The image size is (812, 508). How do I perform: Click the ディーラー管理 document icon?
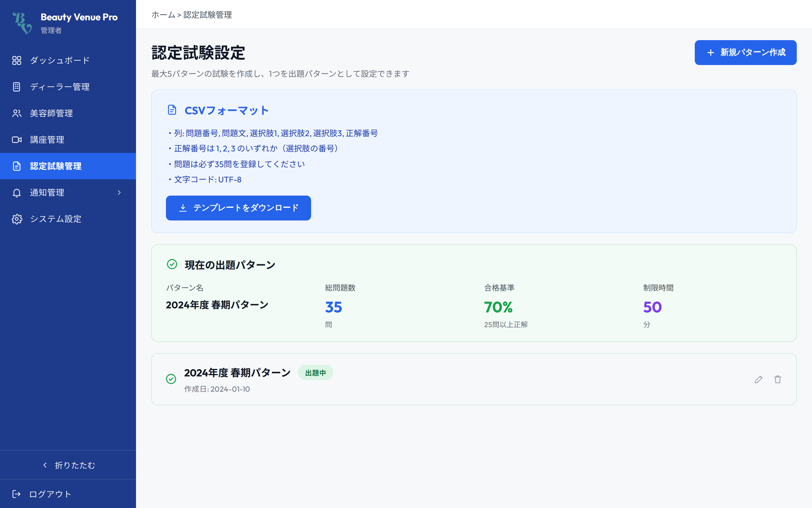pyautogui.click(x=17, y=87)
